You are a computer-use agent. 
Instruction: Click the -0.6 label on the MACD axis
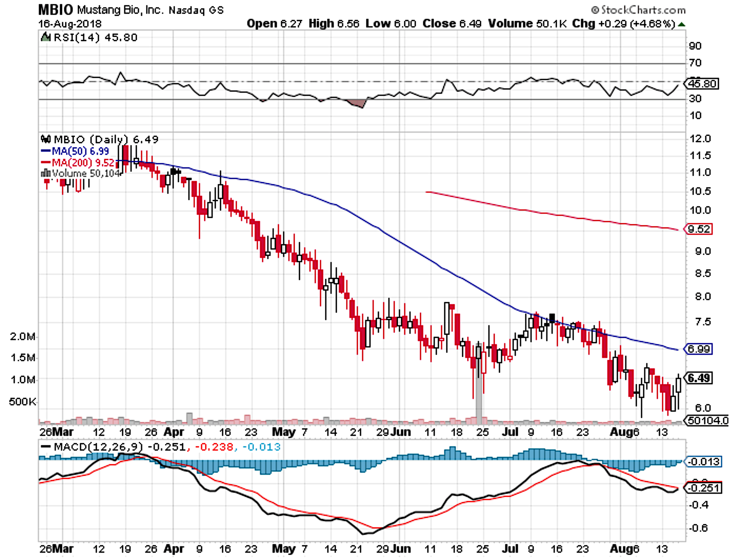click(x=699, y=528)
